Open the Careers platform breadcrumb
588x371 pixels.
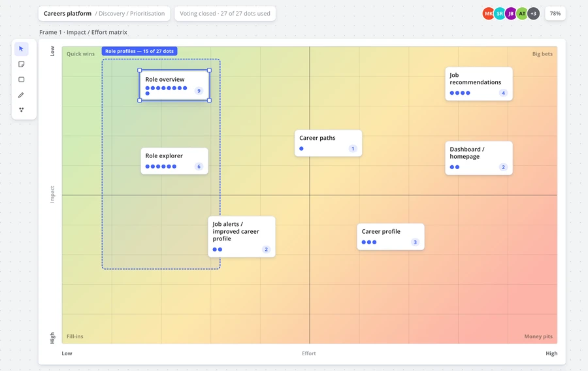pos(67,14)
